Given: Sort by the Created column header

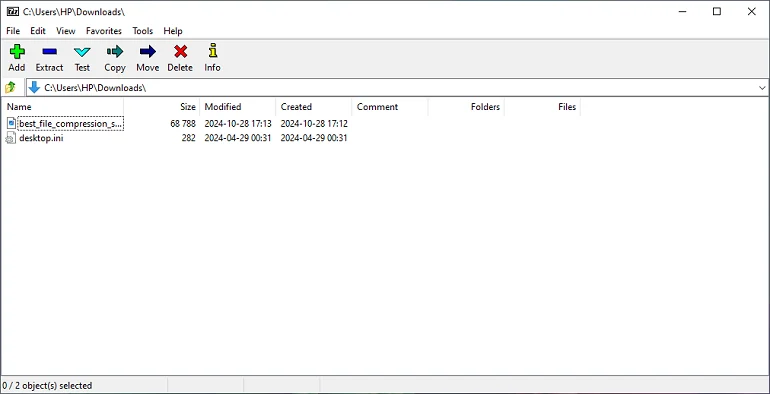Looking at the screenshot, I should [x=314, y=107].
